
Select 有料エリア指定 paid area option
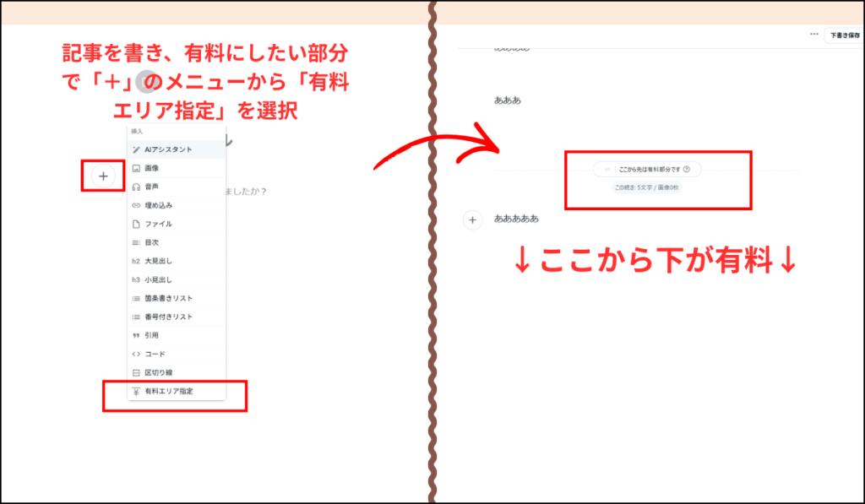[168, 392]
